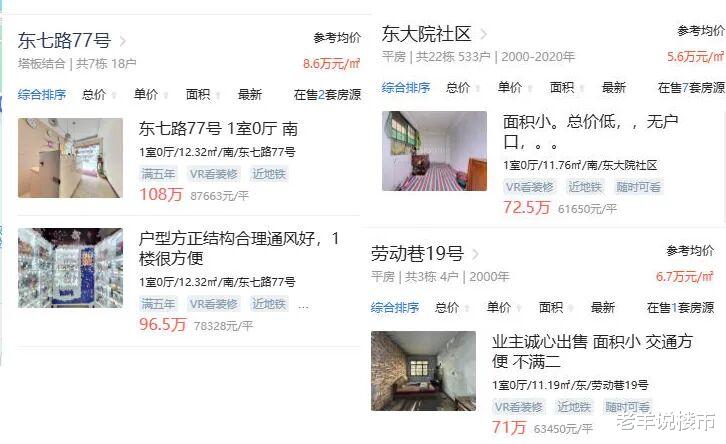This screenshot has height=444, width=726.
Task: Click VR看装修 tag on 96.5万 listing
Action: click(x=214, y=304)
